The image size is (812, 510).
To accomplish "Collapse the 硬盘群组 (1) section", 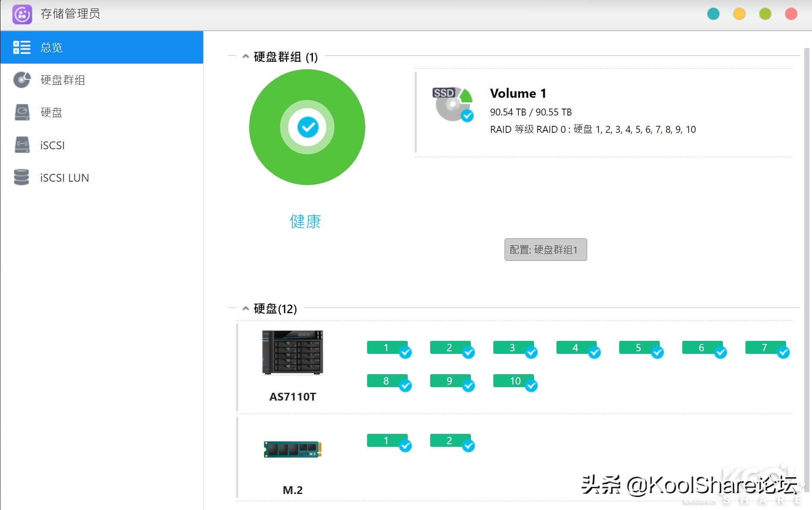I will (x=245, y=56).
